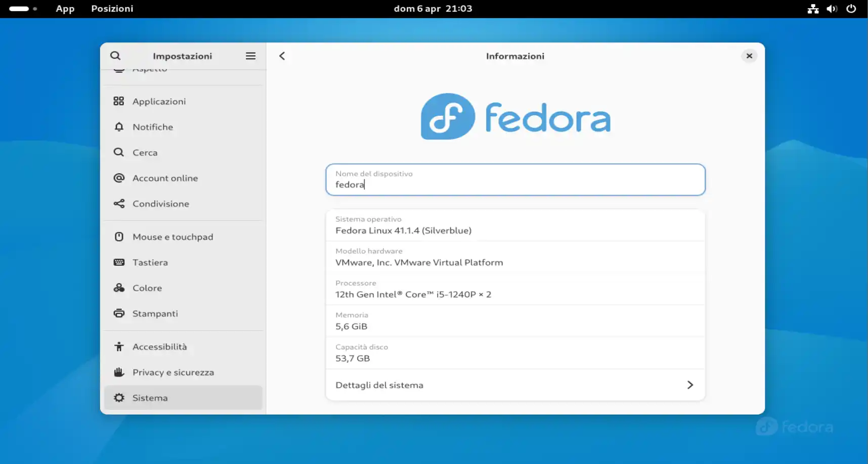Open Account online settings

click(183, 178)
